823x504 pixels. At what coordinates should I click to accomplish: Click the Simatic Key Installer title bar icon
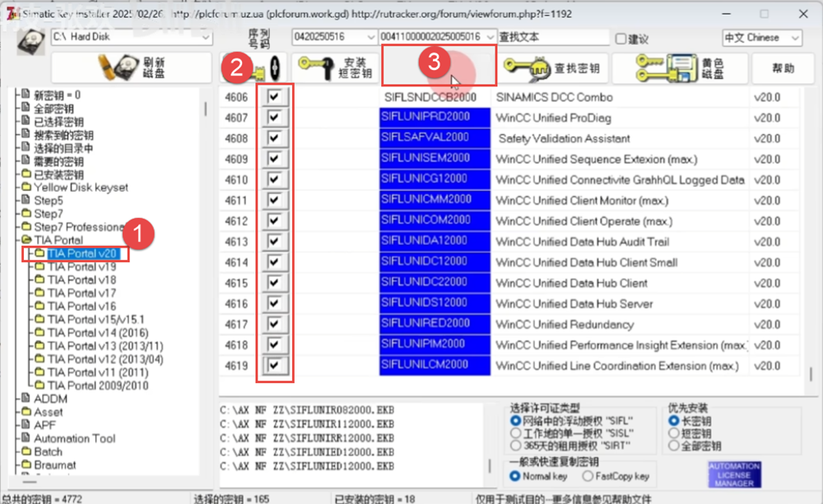[x=12, y=14]
